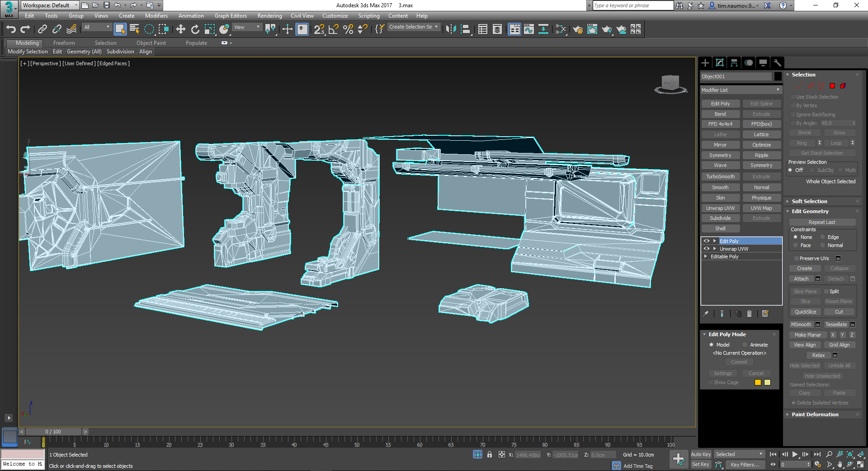Viewport: 868px width, 471px height.
Task: Click the Undo arrow in main toolbar
Action: (x=11, y=29)
